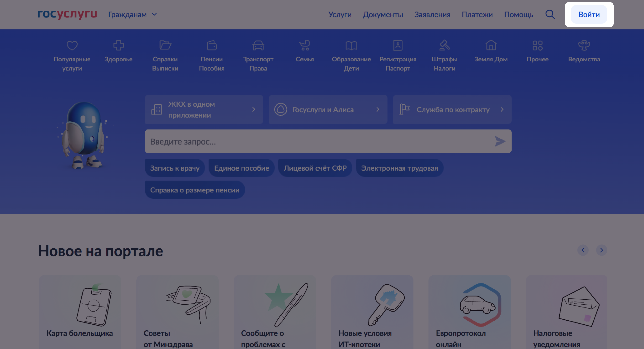Choose the Электронная трудовая chip
Image resolution: width=644 pixels, height=349 pixels.
(x=399, y=168)
